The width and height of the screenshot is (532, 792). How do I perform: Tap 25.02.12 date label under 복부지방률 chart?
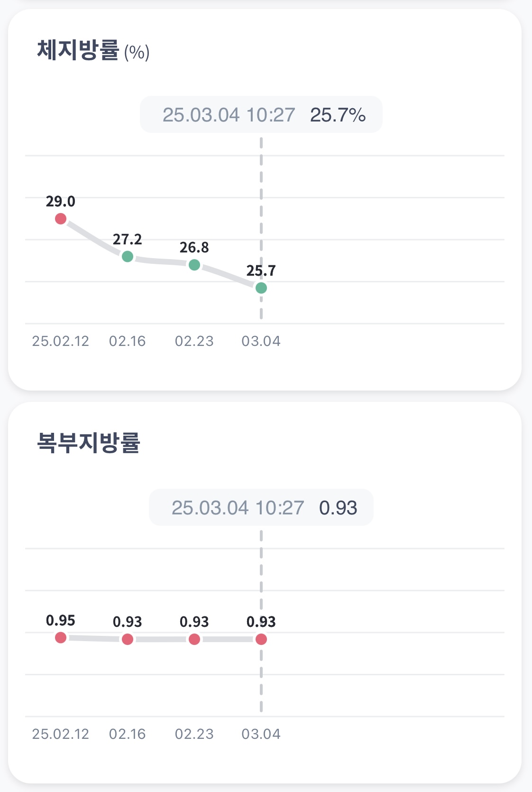point(61,734)
